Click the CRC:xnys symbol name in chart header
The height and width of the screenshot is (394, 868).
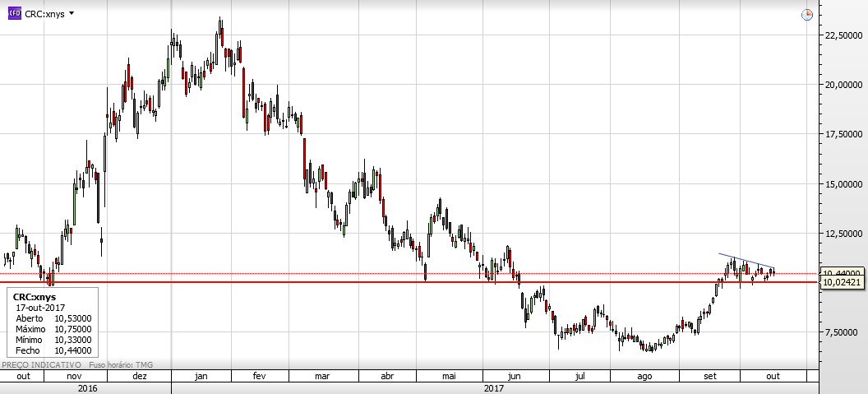pyautogui.click(x=44, y=14)
